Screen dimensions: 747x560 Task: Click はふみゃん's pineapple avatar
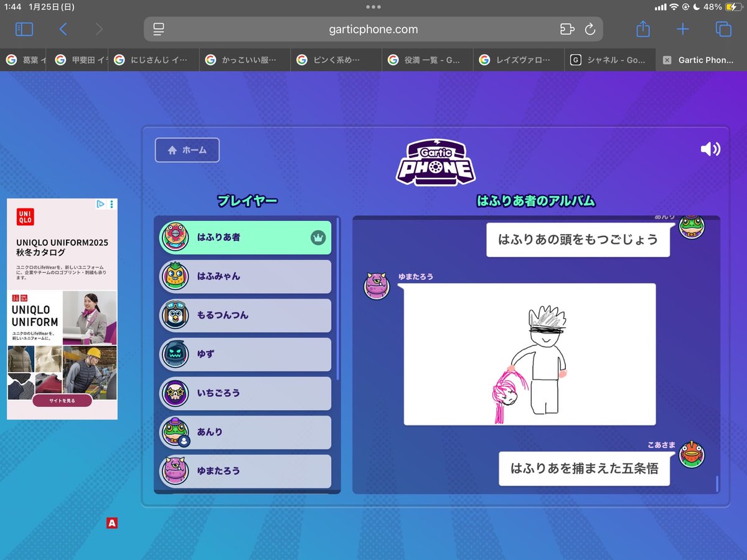(x=175, y=276)
